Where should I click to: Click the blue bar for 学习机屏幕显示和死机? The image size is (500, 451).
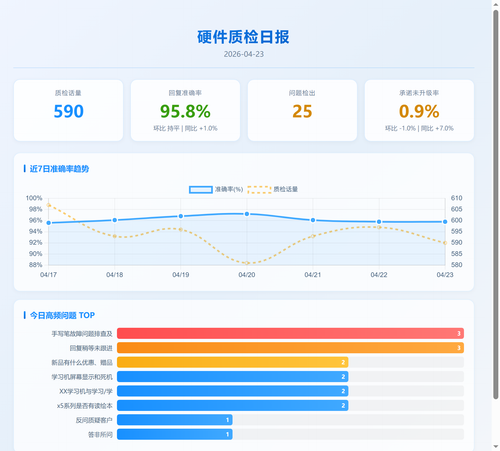[233, 377]
